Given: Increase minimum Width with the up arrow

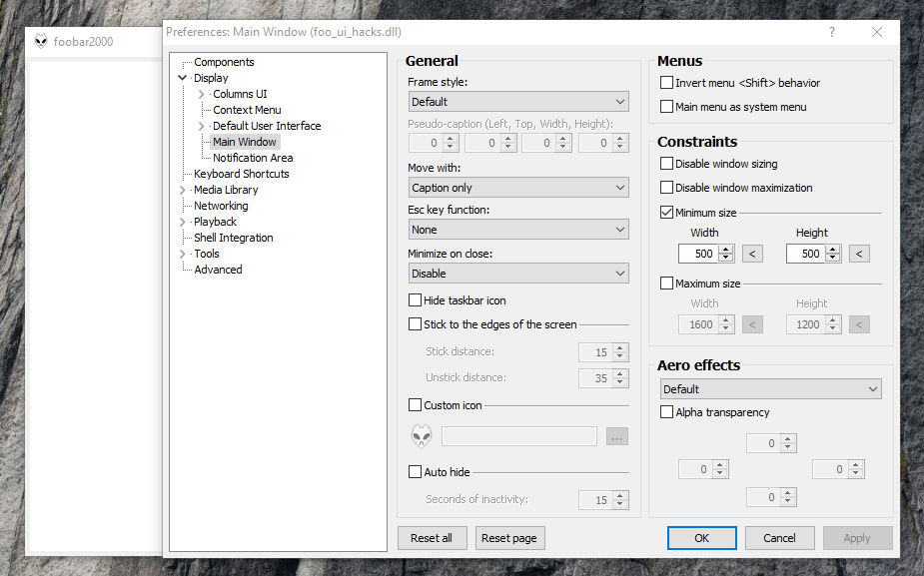Looking at the screenshot, I should pyautogui.click(x=726, y=250).
